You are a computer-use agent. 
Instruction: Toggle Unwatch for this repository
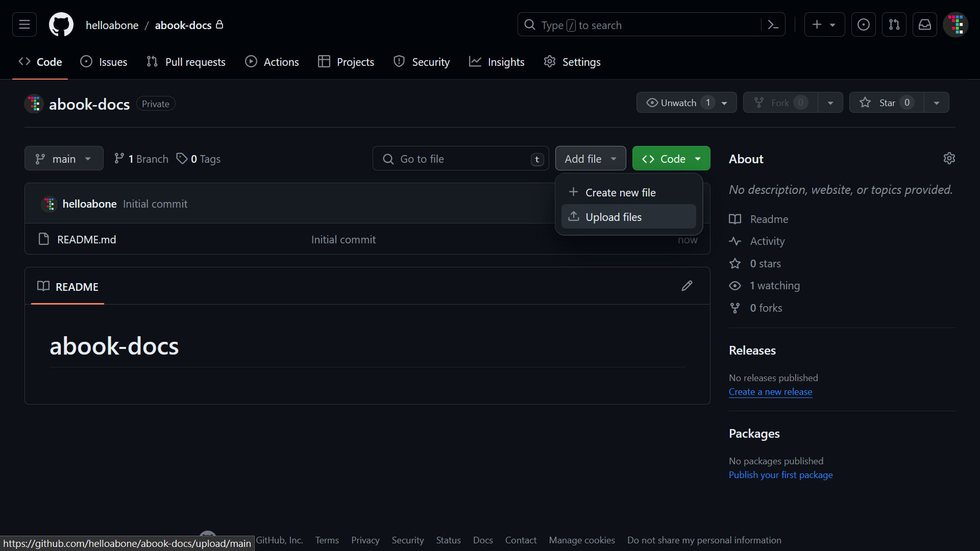[x=687, y=103]
